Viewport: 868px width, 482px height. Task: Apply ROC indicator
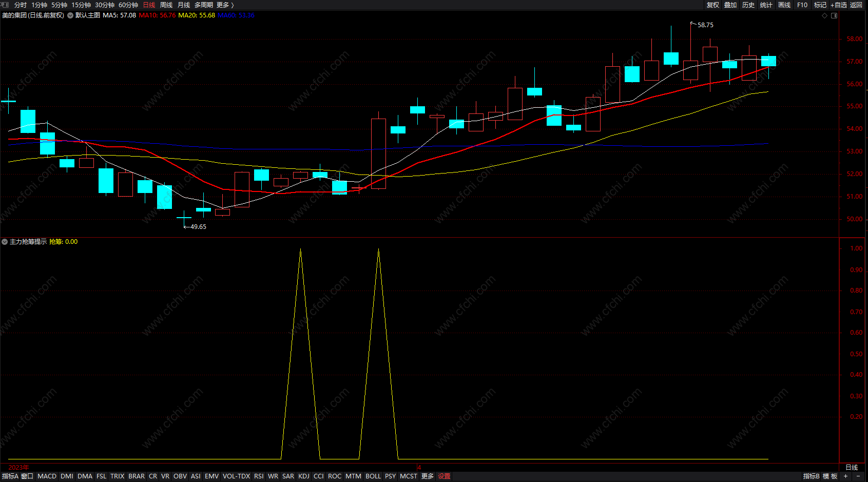(335, 476)
